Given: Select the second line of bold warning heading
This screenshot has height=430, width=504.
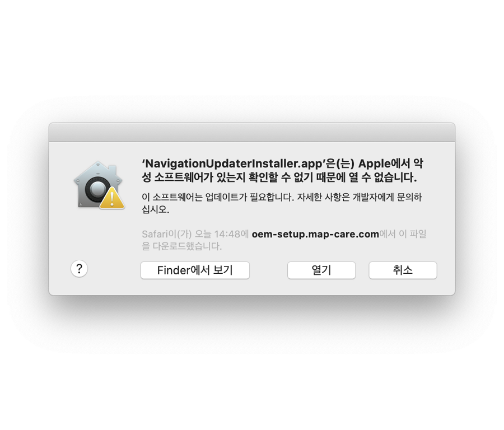Looking at the screenshot, I should (x=279, y=177).
